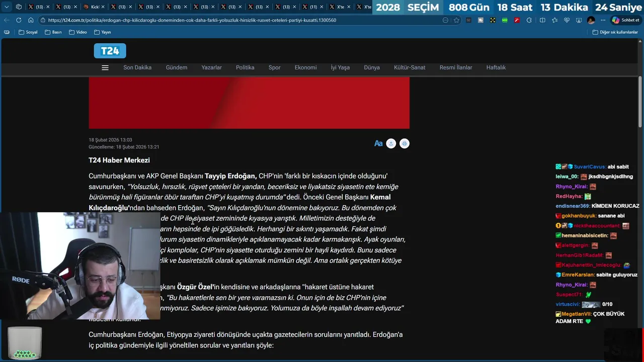This screenshot has width=644, height=362.
Task: Click the gray square extension icon
Action: pyautogui.click(x=480, y=20)
